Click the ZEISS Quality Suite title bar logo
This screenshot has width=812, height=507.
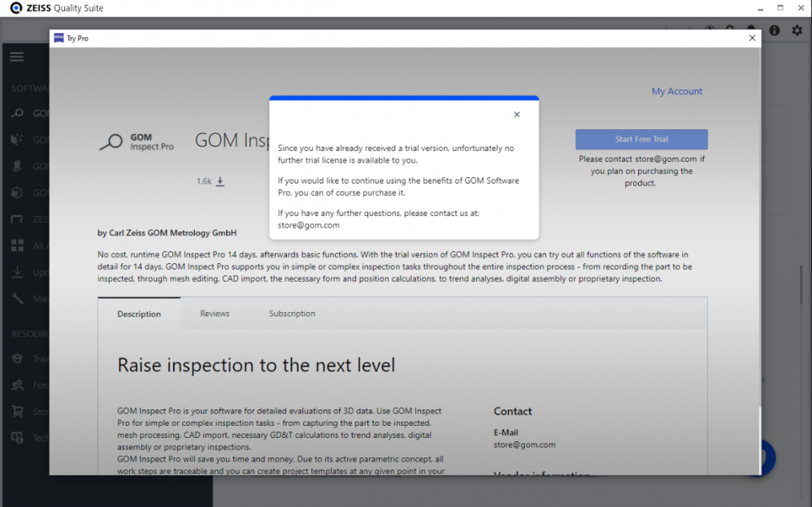click(16, 8)
